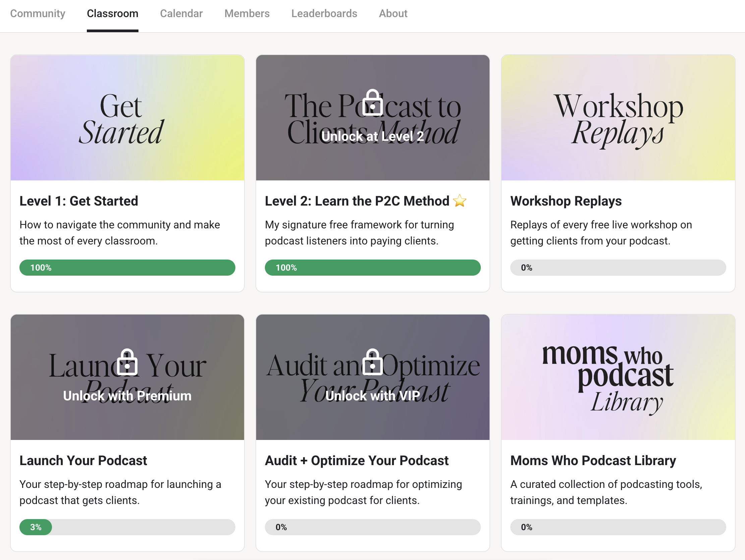Click the 'My signature free framework' description
Screen dimensions: 745x560
click(x=359, y=233)
